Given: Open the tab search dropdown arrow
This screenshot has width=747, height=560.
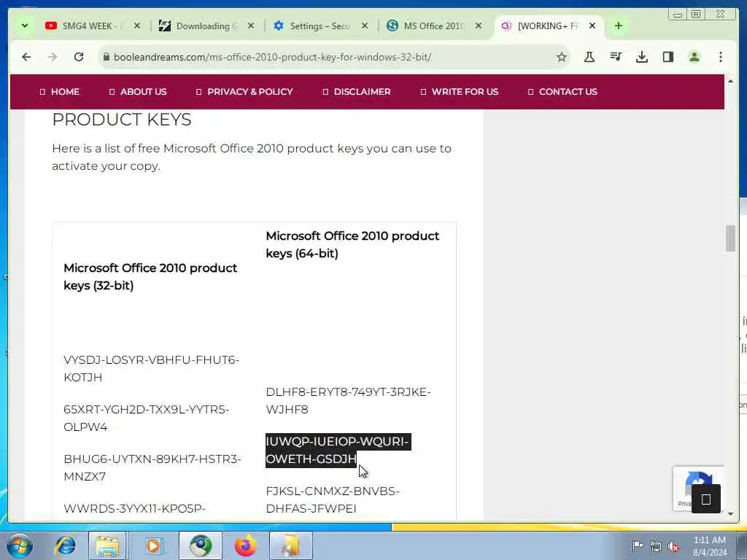Looking at the screenshot, I should coord(25,26).
